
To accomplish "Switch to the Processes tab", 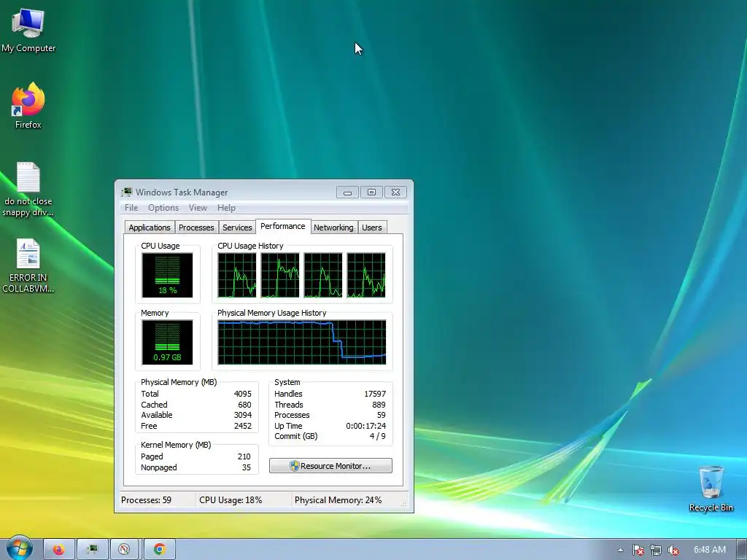I will (196, 227).
